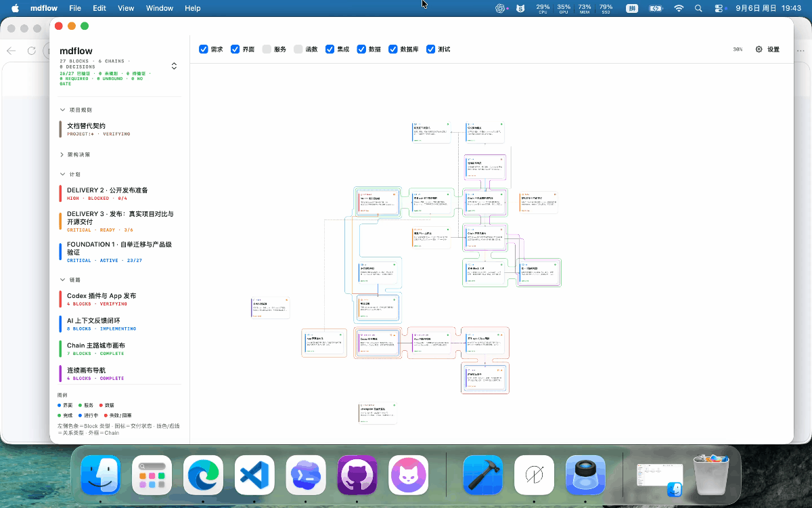Open Finder from the Dock

100,475
